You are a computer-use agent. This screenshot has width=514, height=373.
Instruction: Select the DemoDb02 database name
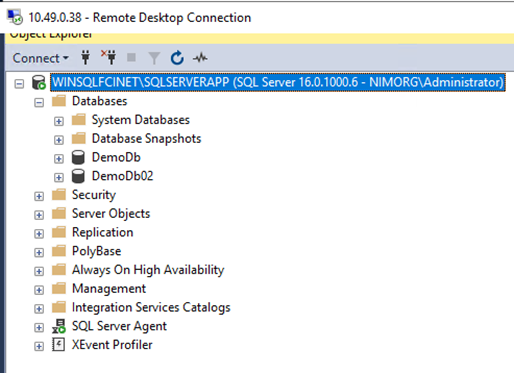pos(123,176)
